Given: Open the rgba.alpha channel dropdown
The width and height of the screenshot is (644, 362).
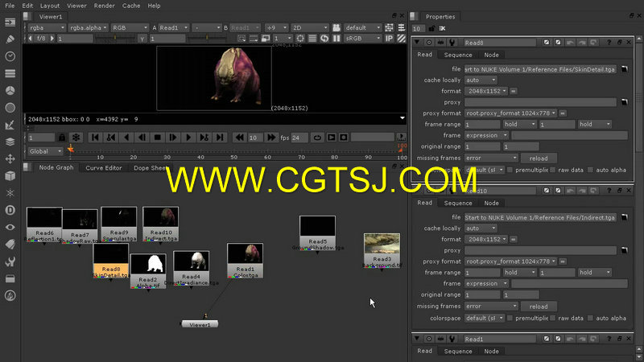Looking at the screenshot, I should tap(89, 27).
